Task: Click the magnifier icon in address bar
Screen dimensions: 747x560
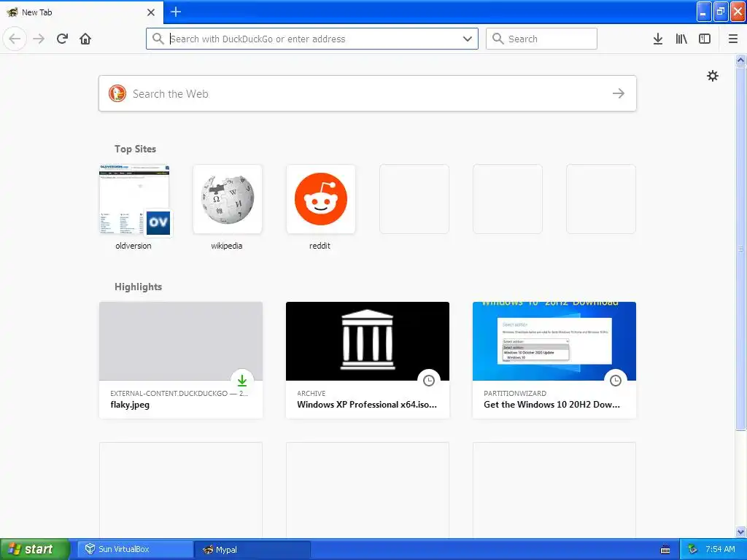Action: [x=158, y=39]
